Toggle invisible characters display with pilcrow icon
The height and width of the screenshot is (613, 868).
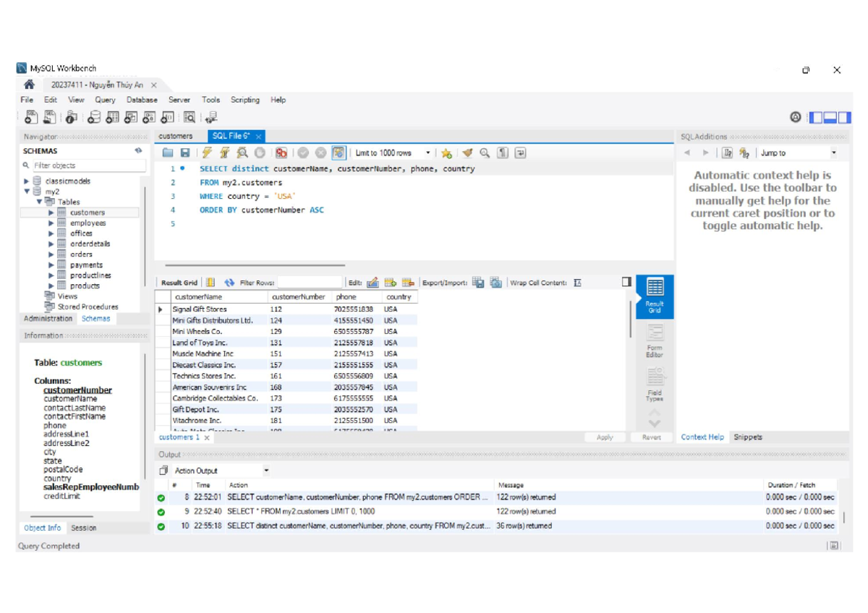501,153
